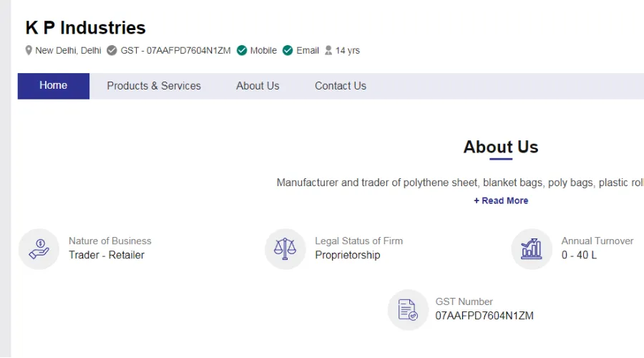Click the 0 - 40 L turnover value
This screenshot has height=358, width=644.
pos(579,255)
